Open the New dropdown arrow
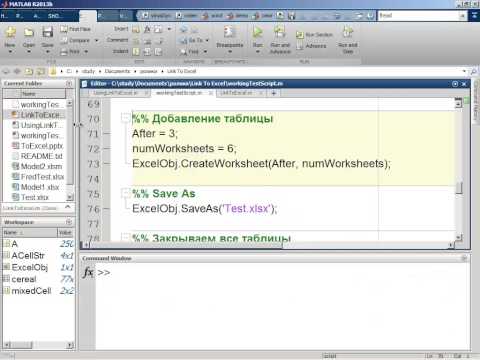Screen dimensions: 480x360 point(10,52)
